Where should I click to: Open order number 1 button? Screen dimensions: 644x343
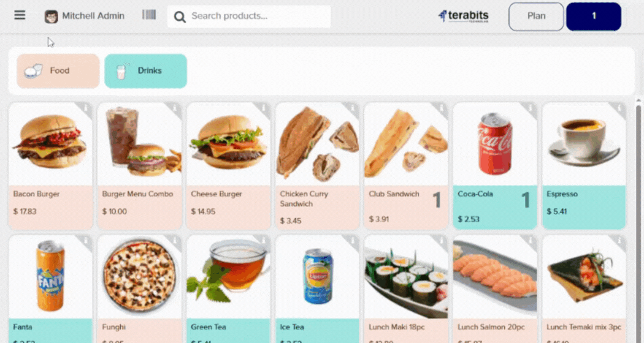pyautogui.click(x=594, y=17)
